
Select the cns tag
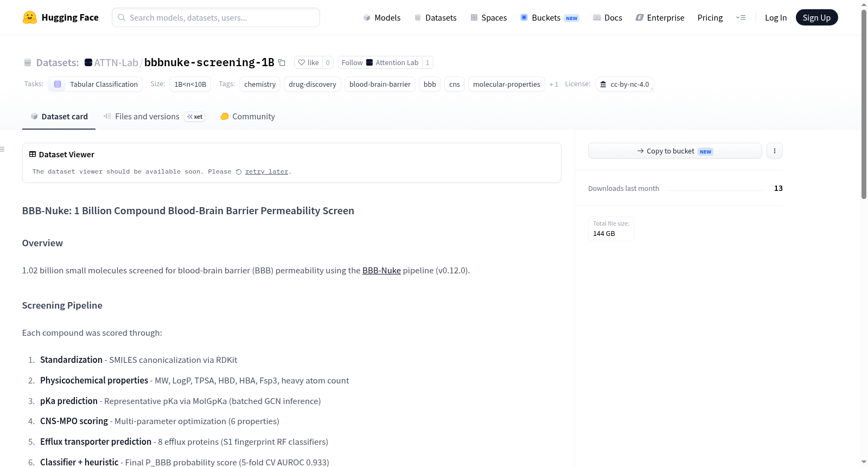pos(455,84)
